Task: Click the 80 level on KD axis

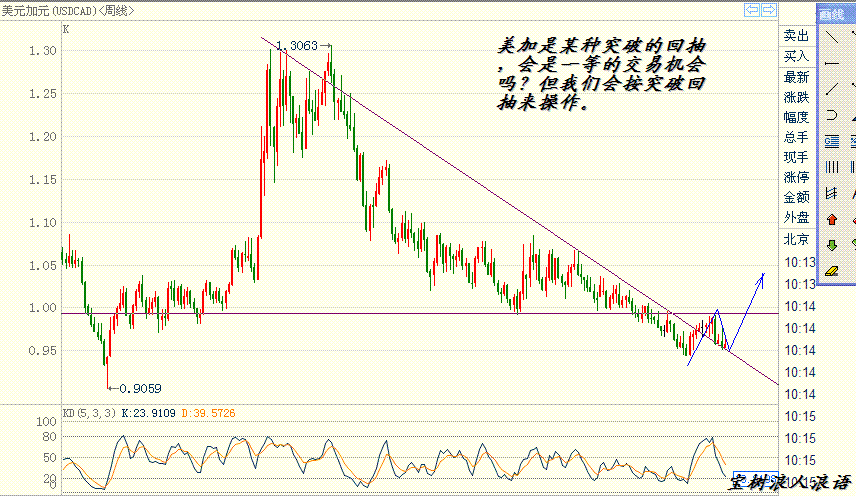Action: [49, 437]
